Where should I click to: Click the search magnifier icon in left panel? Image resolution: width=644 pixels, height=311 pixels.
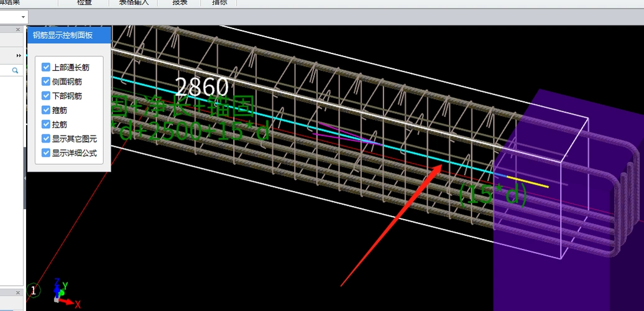15,71
